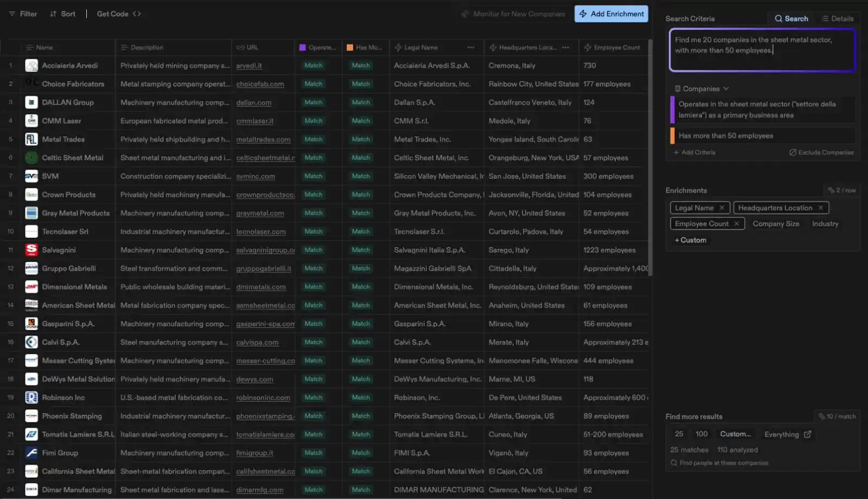The image size is (868, 499).
Task: Add the Company Size enrichment
Action: (776, 224)
